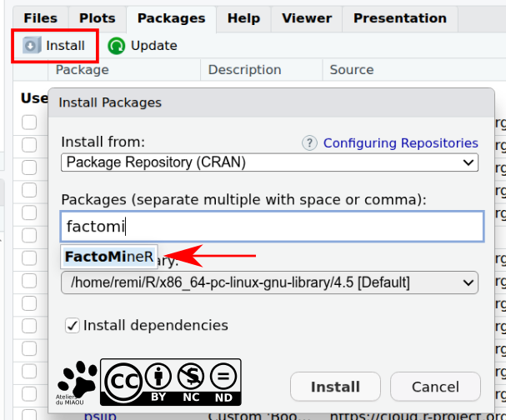The height and width of the screenshot is (420, 506).
Task: Click the Attribution BY license icon
Action: [158, 382]
